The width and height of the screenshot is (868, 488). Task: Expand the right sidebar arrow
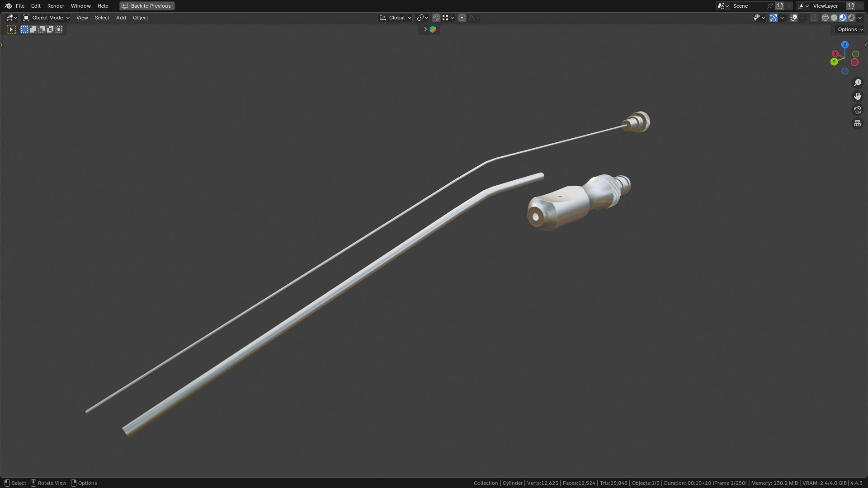click(866, 45)
